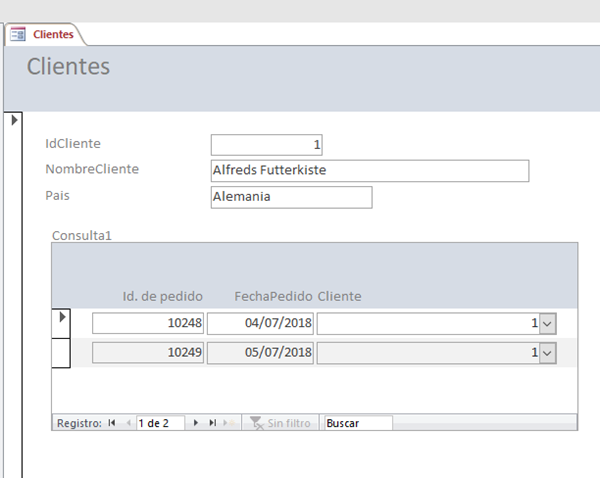Click the Sin filtro button

coord(282,423)
